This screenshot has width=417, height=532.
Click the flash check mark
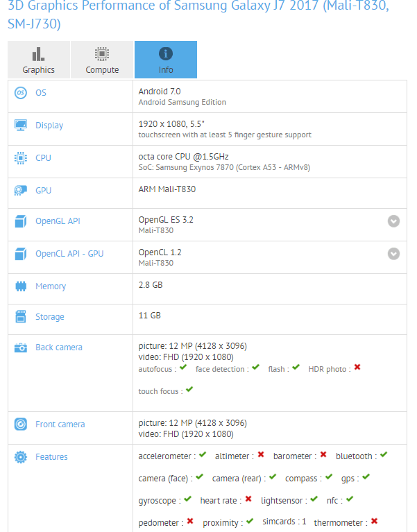point(296,367)
